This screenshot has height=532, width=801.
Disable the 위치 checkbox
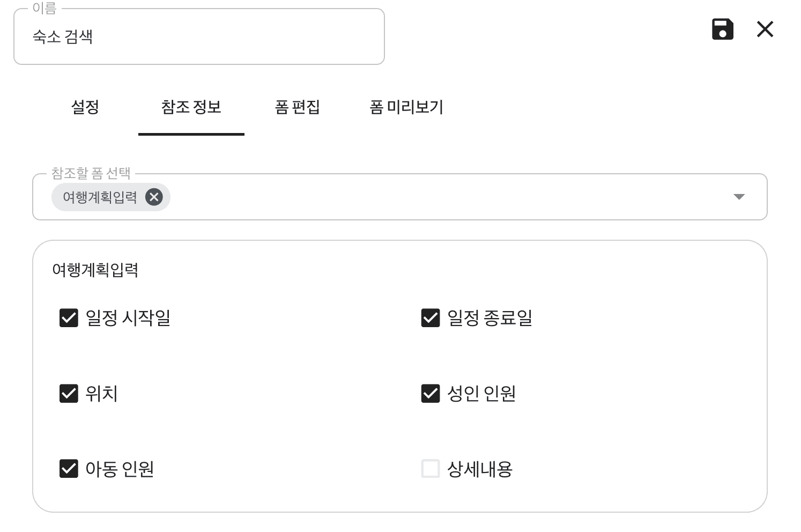point(69,393)
